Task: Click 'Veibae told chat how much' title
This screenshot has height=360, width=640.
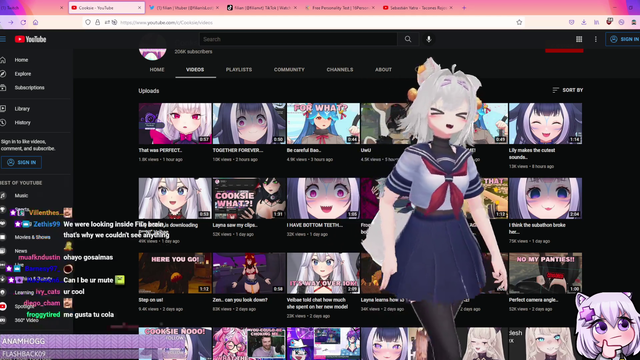Action: pos(318,303)
